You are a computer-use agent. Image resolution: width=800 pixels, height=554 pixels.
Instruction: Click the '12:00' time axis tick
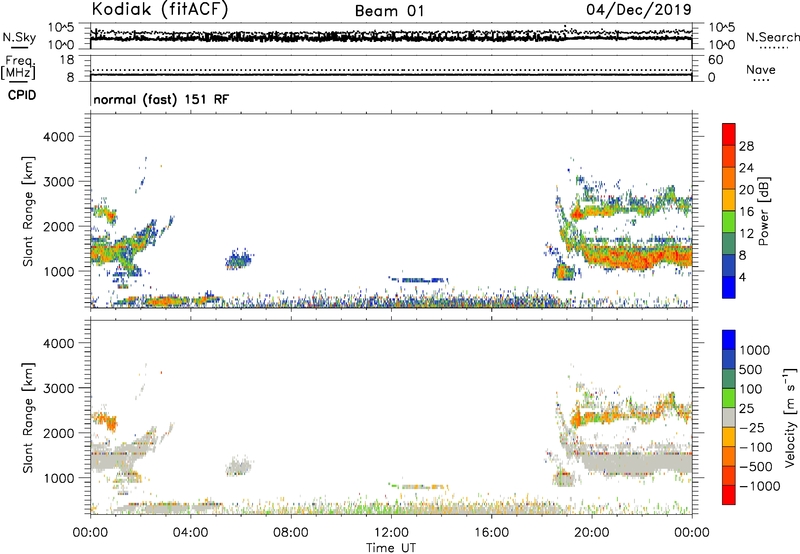point(391,533)
